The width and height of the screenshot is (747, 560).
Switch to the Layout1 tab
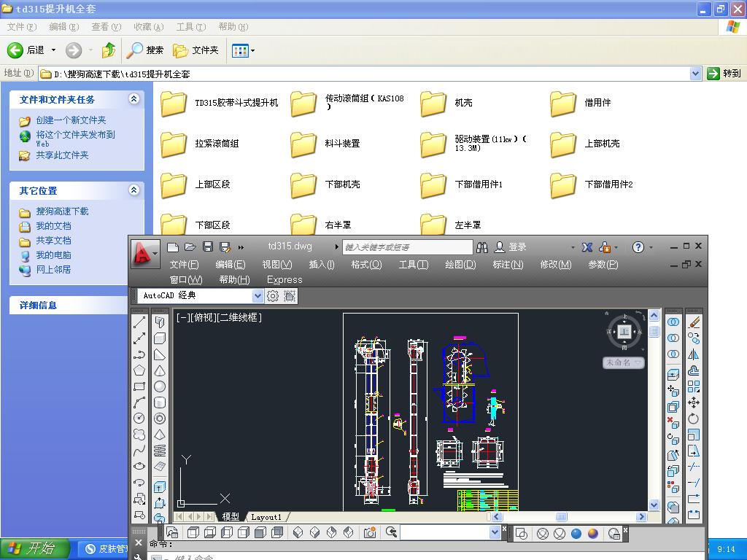point(266,517)
